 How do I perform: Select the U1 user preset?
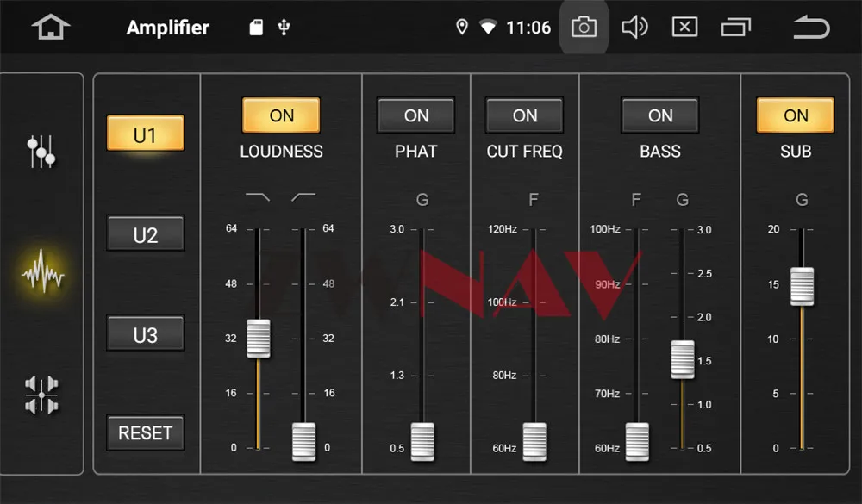pyautogui.click(x=146, y=134)
